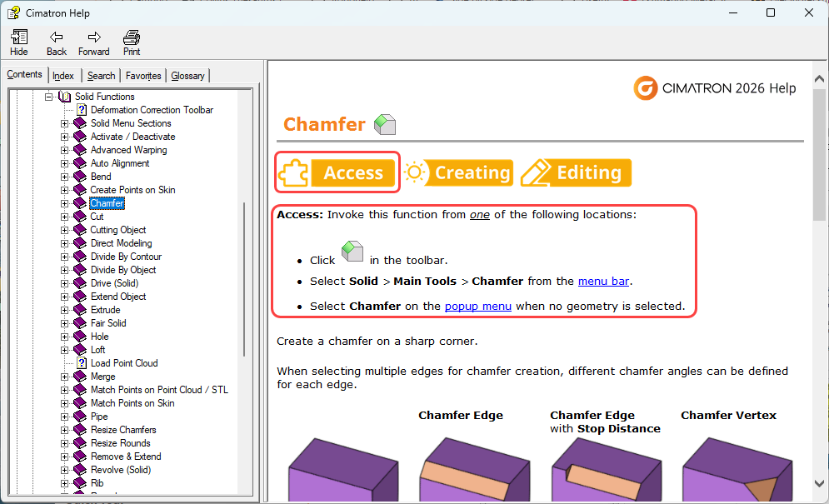
Task: Click the book icon next to Cut
Action: coord(80,217)
